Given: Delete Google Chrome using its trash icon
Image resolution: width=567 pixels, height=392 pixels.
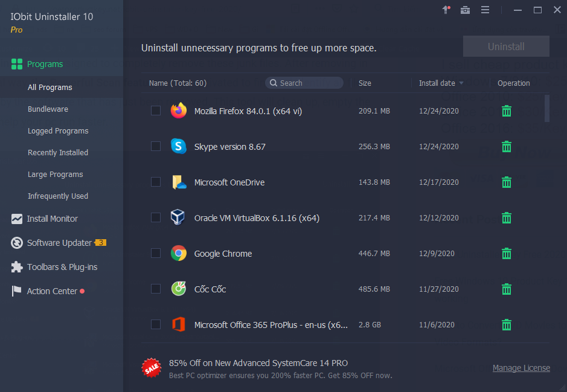Looking at the screenshot, I should click(x=506, y=253).
